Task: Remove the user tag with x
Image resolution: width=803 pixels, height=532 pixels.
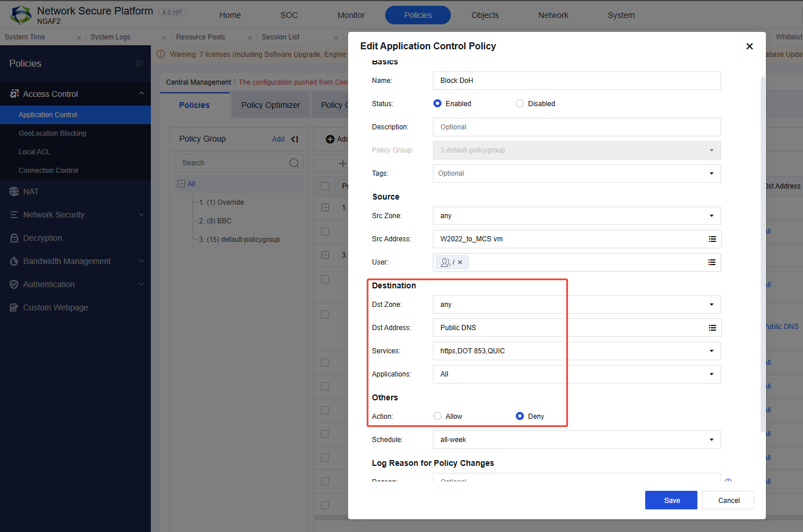Action: point(460,262)
